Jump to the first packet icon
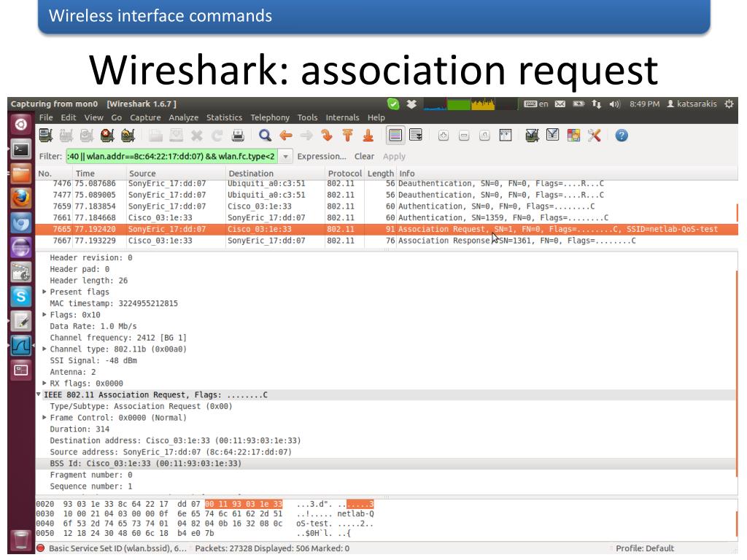This screenshot has height=560, width=747. [x=347, y=136]
